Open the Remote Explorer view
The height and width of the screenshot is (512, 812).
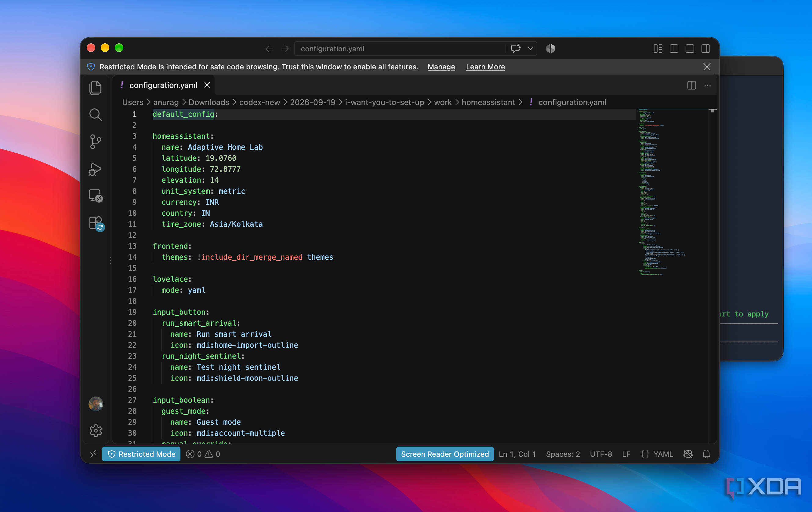(x=96, y=196)
